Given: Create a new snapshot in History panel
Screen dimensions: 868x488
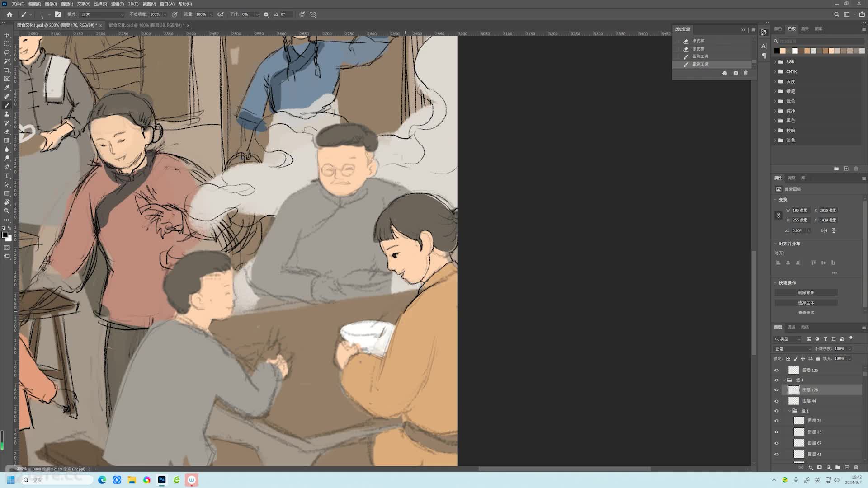Looking at the screenshot, I should (736, 73).
